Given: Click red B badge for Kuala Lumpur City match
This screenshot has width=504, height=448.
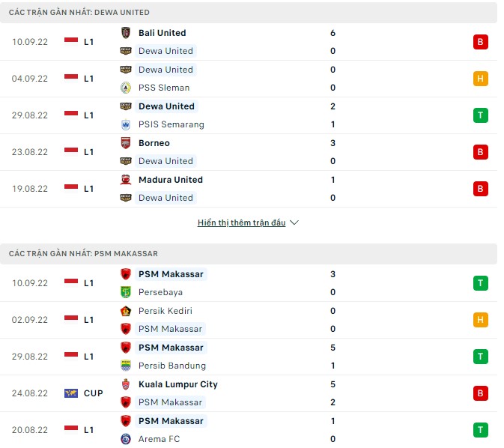Looking at the screenshot, I should click(x=480, y=393).
